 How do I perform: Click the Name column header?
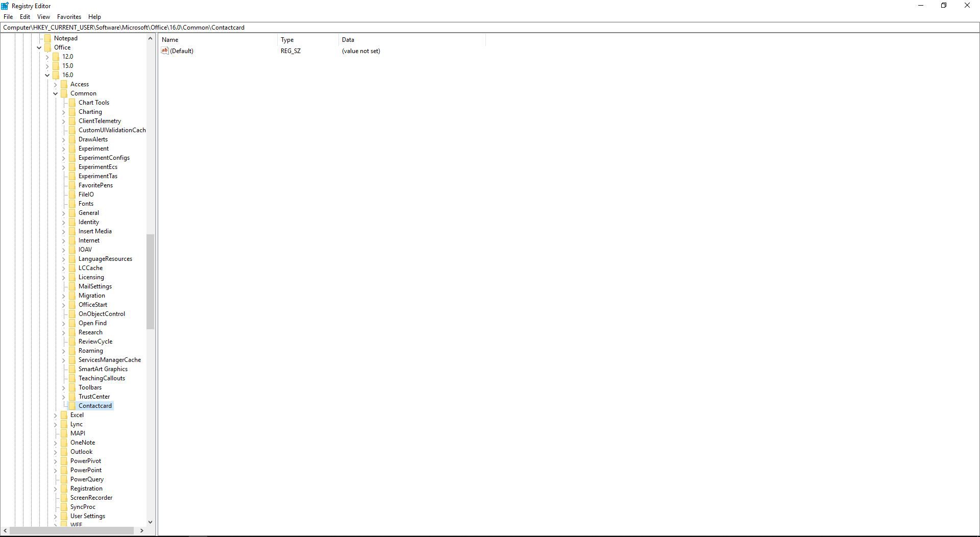click(218, 40)
